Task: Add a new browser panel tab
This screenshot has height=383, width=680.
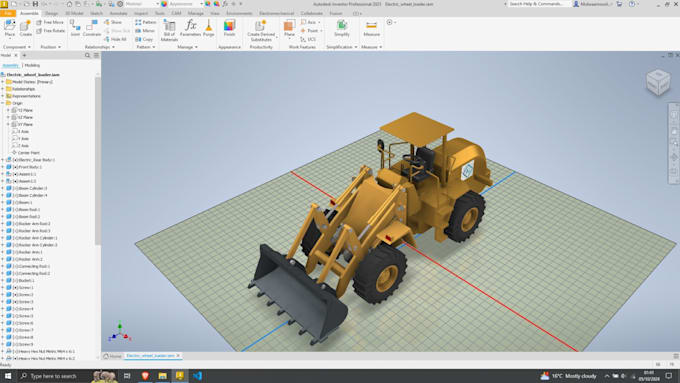Action: (24, 56)
